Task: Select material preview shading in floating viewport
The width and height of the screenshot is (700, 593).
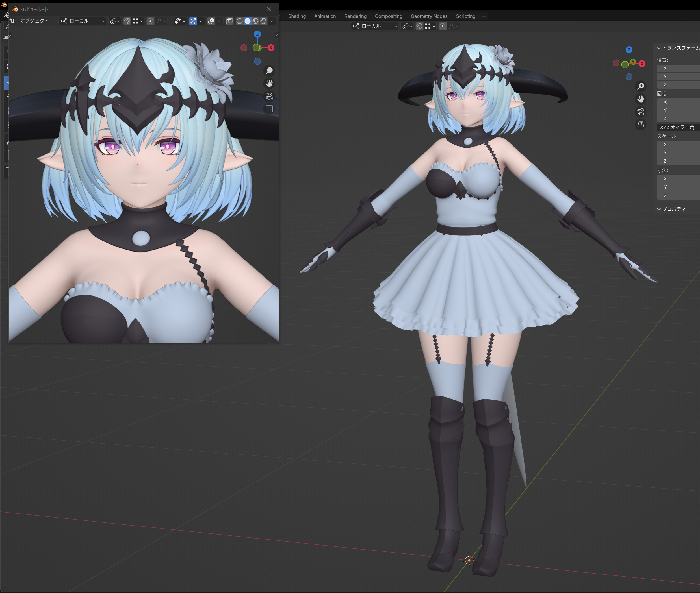Action: [x=256, y=21]
